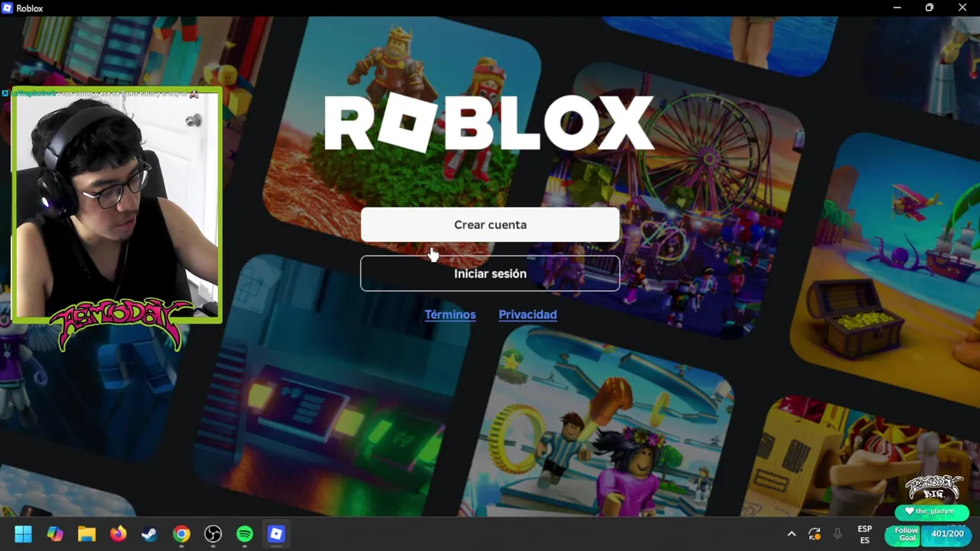Click the Crear cuenta button
The image size is (980, 551).
(490, 225)
